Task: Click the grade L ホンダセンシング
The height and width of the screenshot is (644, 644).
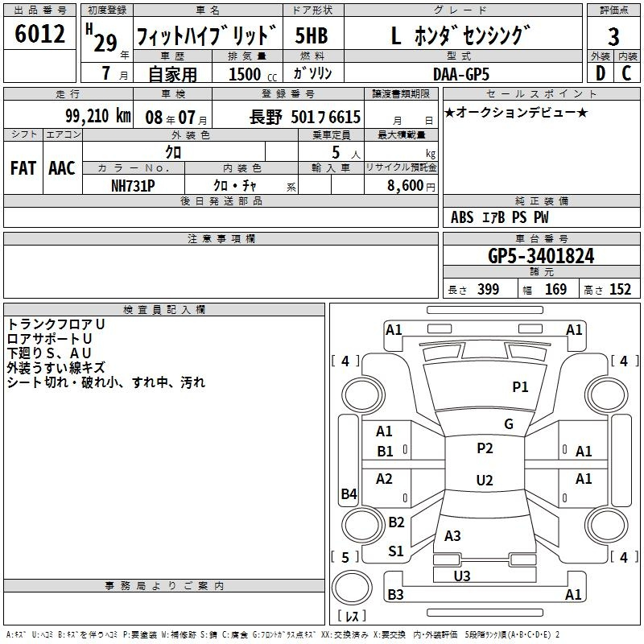Action: [x=460, y=35]
